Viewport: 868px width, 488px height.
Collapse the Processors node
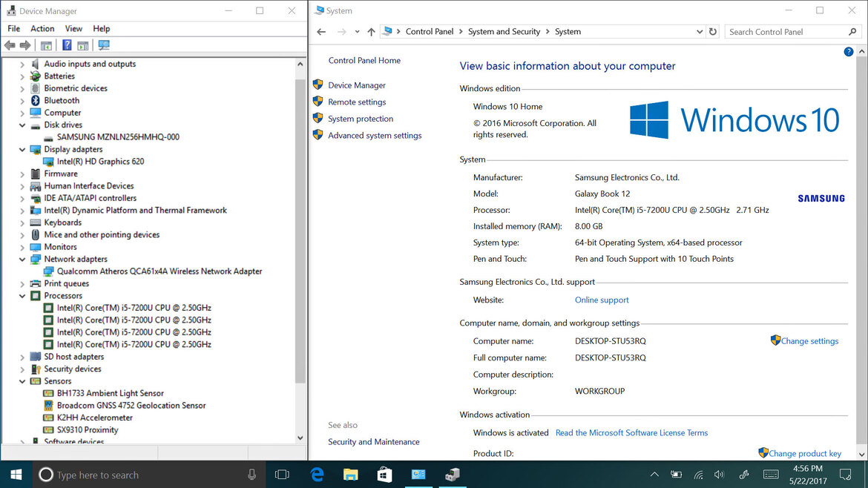pyautogui.click(x=22, y=295)
